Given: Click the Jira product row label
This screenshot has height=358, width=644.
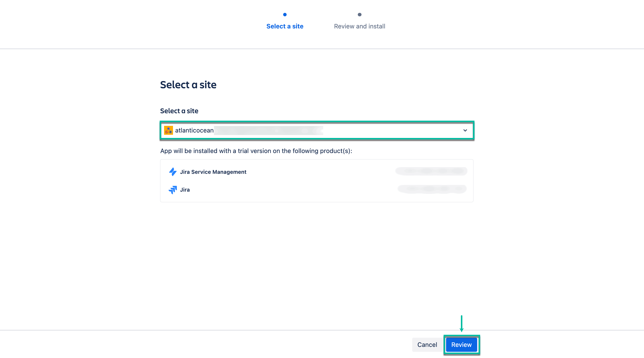Looking at the screenshot, I should tap(185, 190).
